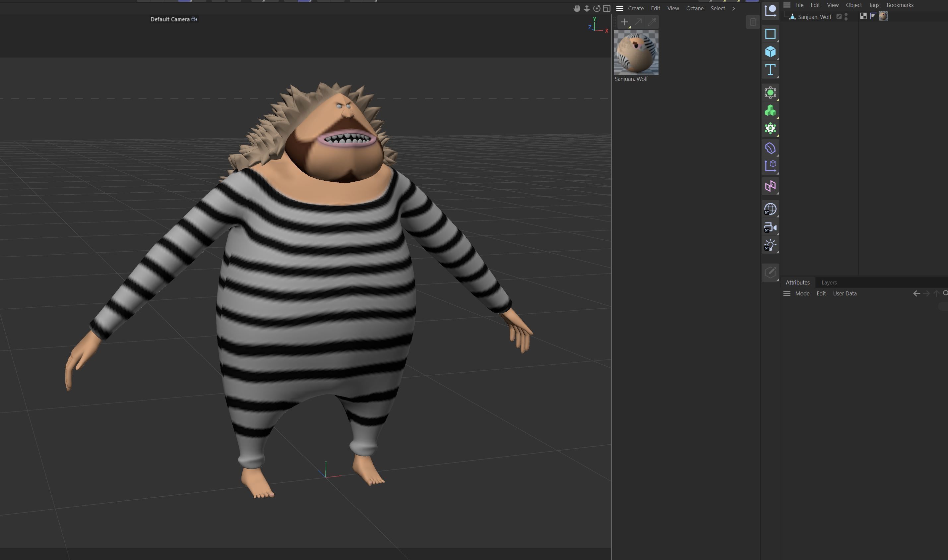Screen dimensions: 948x560
Task: Click the Phong tag on Sanjuan. Wolf
Action: coord(872,16)
